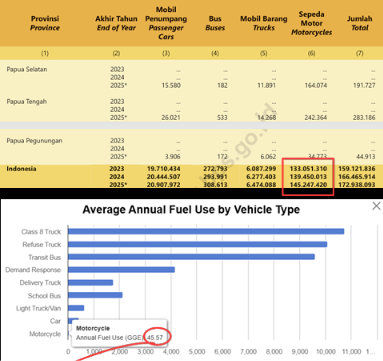Select the Indonesia row label
This screenshot has height=361, width=383.
click(x=21, y=169)
